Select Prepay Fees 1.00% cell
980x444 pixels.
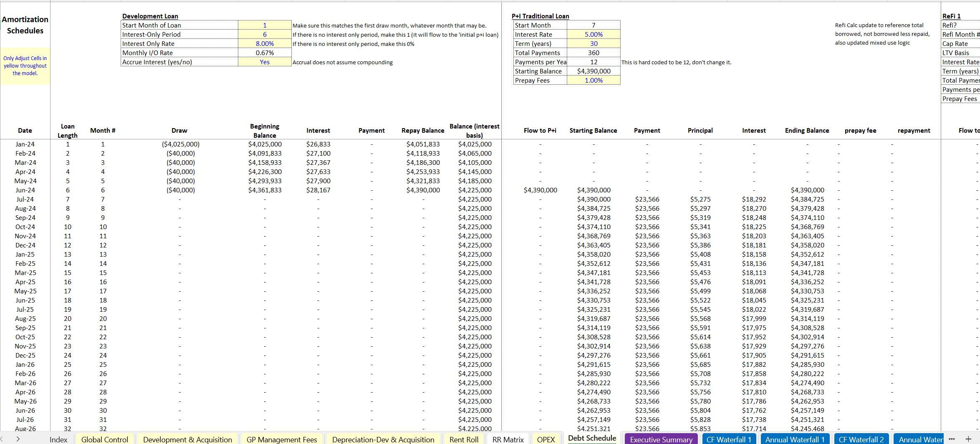point(594,81)
